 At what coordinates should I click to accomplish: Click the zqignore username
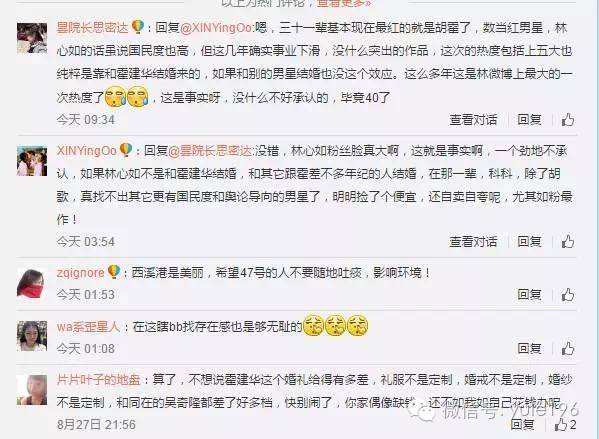[x=80, y=273]
